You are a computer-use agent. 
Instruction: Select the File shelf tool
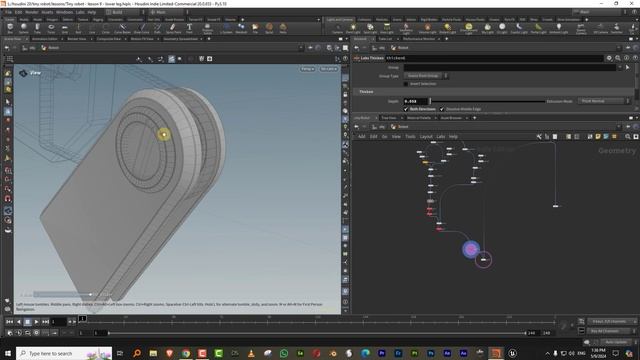255,28
